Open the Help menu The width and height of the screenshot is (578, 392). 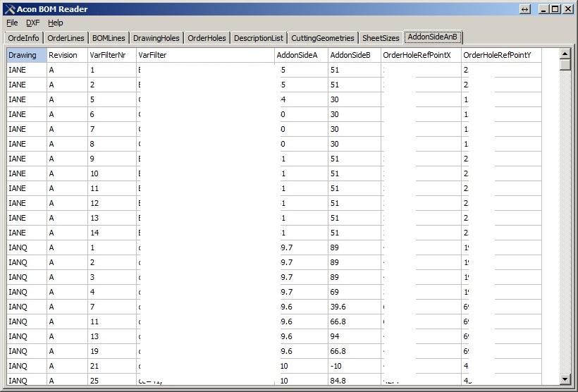pos(56,23)
